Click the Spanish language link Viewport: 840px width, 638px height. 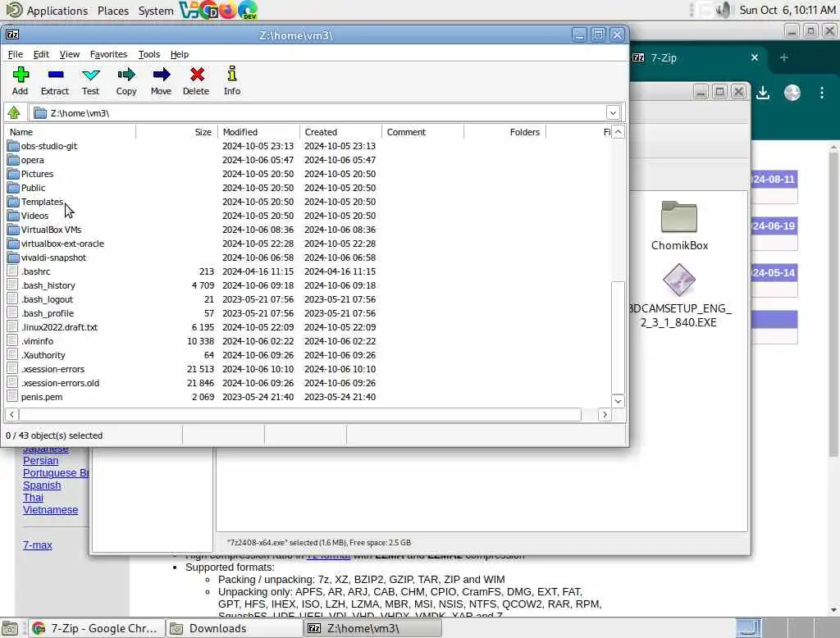click(42, 485)
